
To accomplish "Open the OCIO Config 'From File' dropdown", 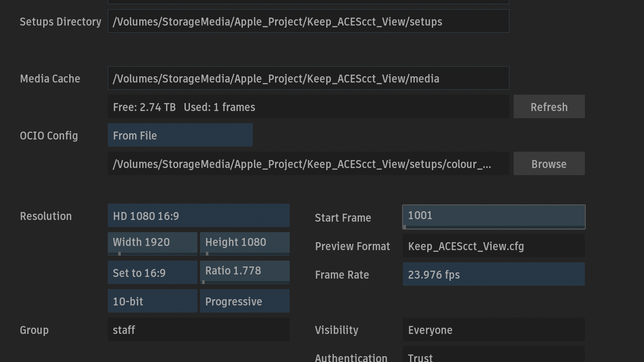I will pyautogui.click(x=180, y=135).
